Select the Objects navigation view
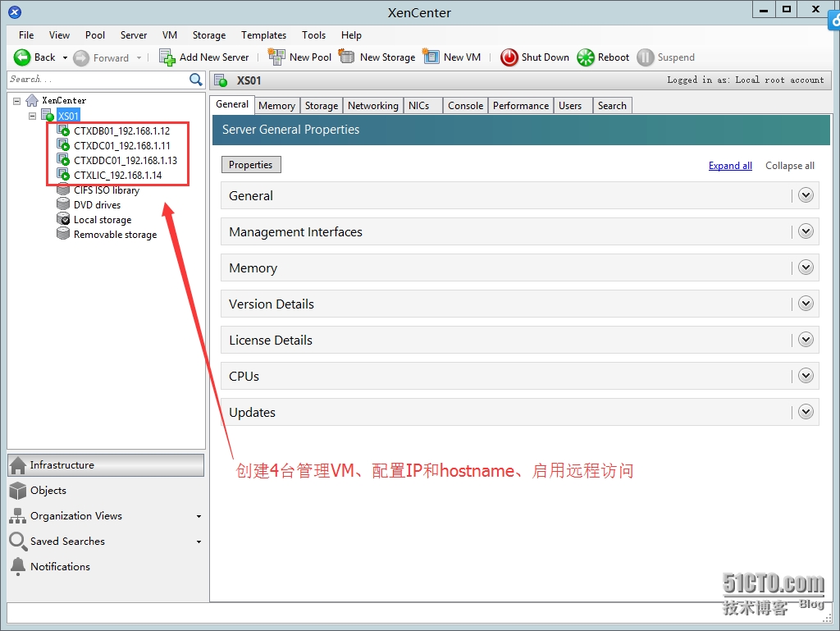 pos(106,490)
